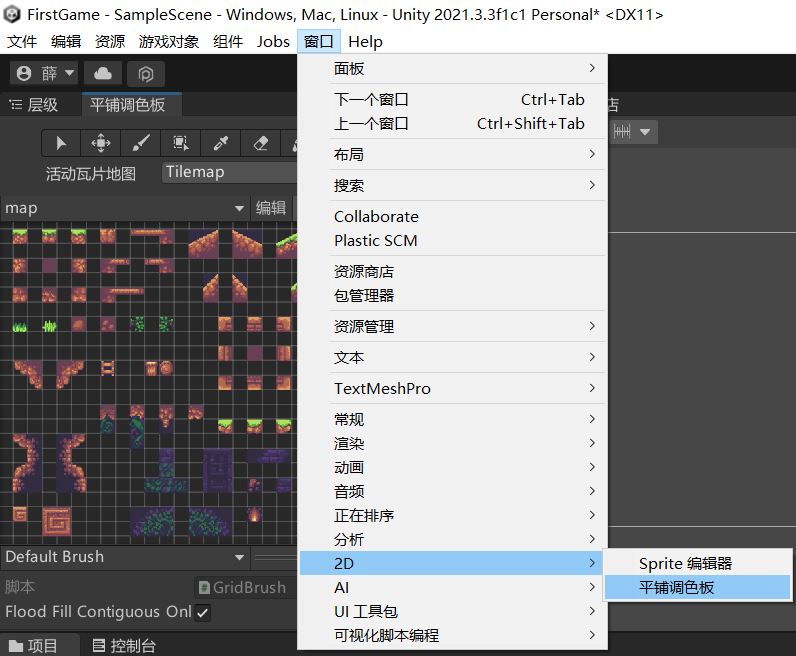Image resolution: width=796 pixels, height=656 pixels.
Task: Click the cloud services icon
Action: tap(103, 74)
